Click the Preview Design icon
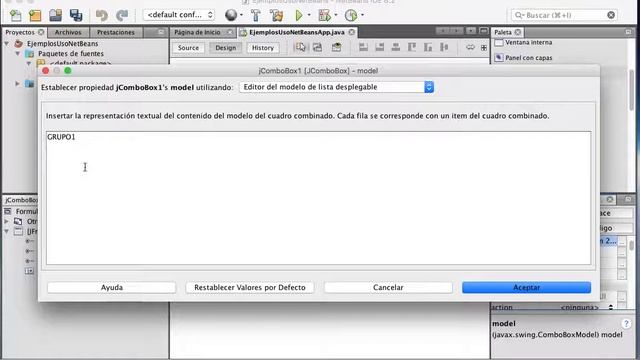The height and width of the screenshot is (360, 640). coord(336,47)
